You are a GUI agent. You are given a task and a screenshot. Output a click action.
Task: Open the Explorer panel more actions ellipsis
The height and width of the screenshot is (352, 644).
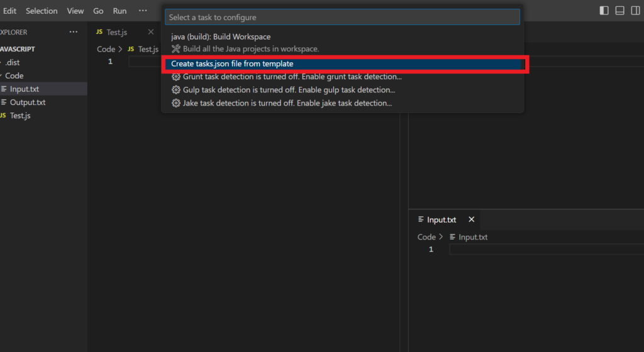tap(74, 32)
